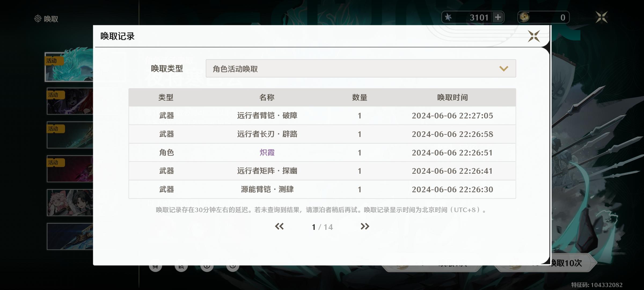
Task: Expand the gold chevron in the type selector
Action: [504, 69]
